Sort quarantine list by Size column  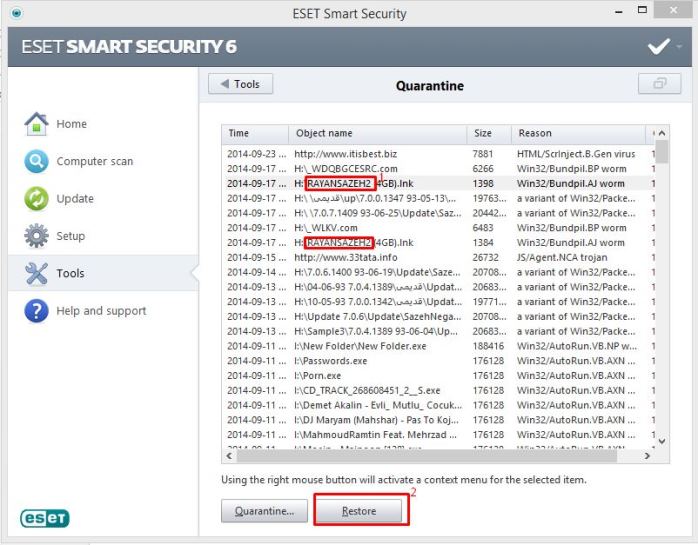(x=482, y=133)
